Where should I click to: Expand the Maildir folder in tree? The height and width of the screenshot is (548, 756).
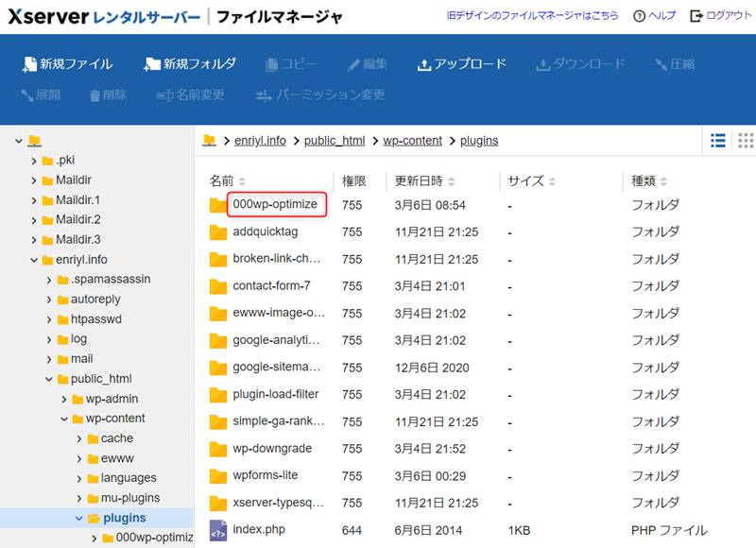[34, 180]
